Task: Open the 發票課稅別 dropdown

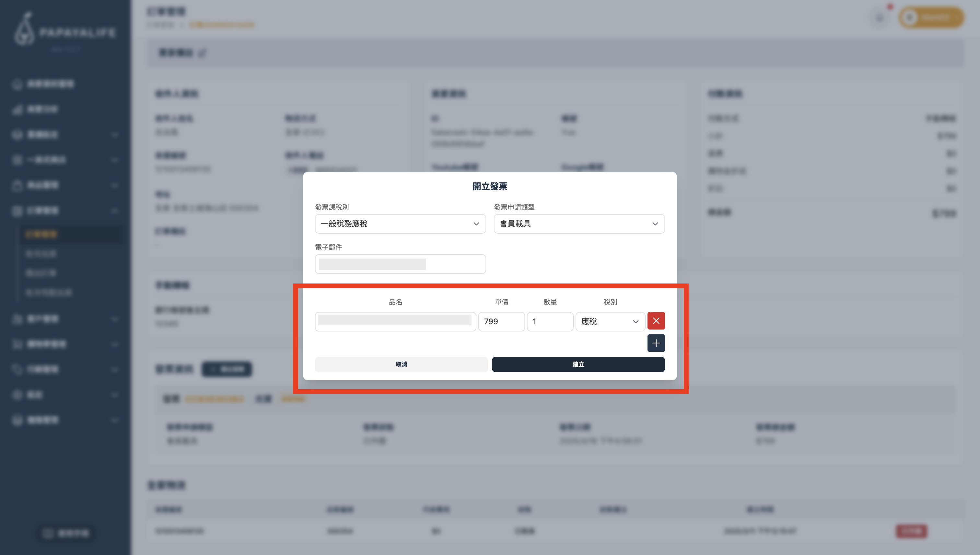Action: (x=400, y=224)
